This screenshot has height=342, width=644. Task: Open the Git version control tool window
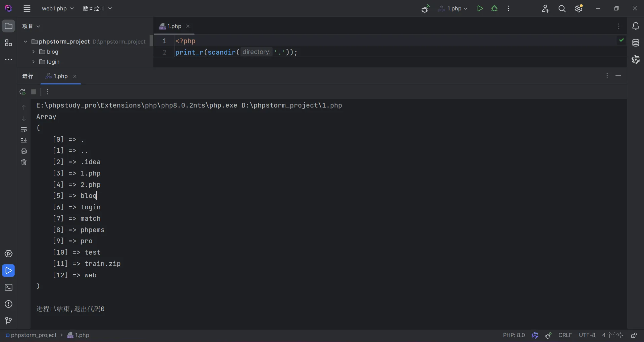tap(8, 321)
